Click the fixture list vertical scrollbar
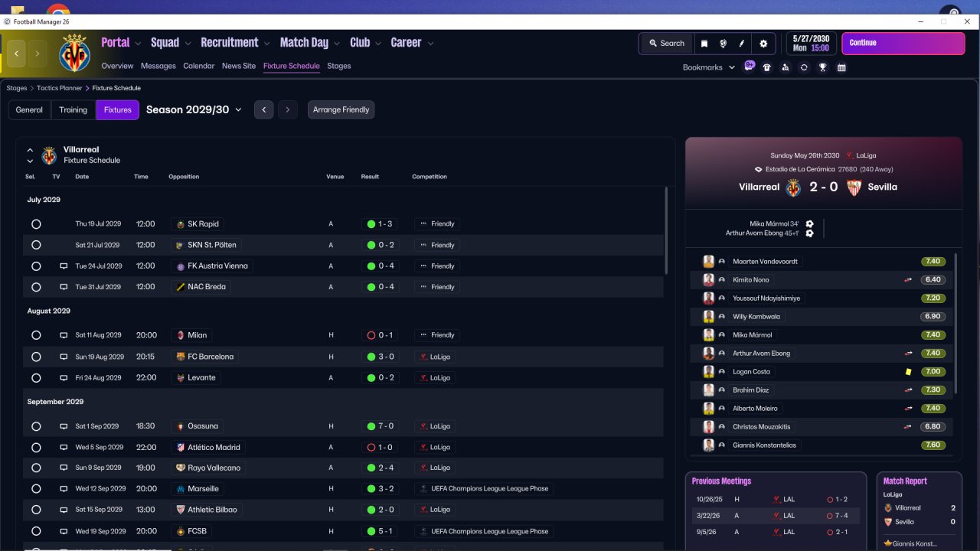 (666, 230)
